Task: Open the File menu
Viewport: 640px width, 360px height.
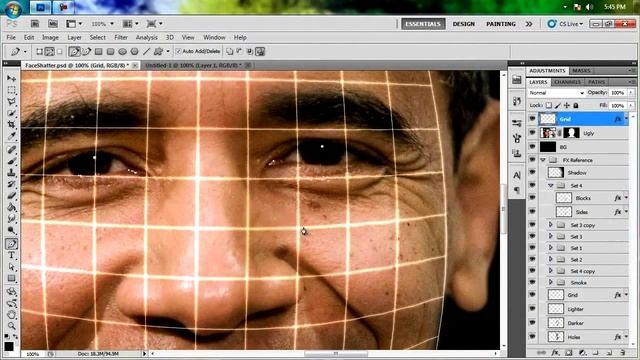Action: click(x=11, y=38)
